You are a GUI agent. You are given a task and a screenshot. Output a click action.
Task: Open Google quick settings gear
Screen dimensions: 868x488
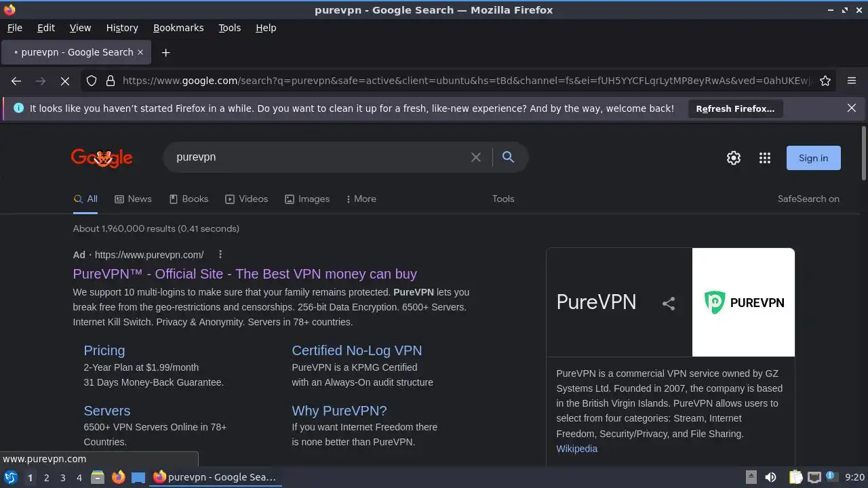click(734, 158)
